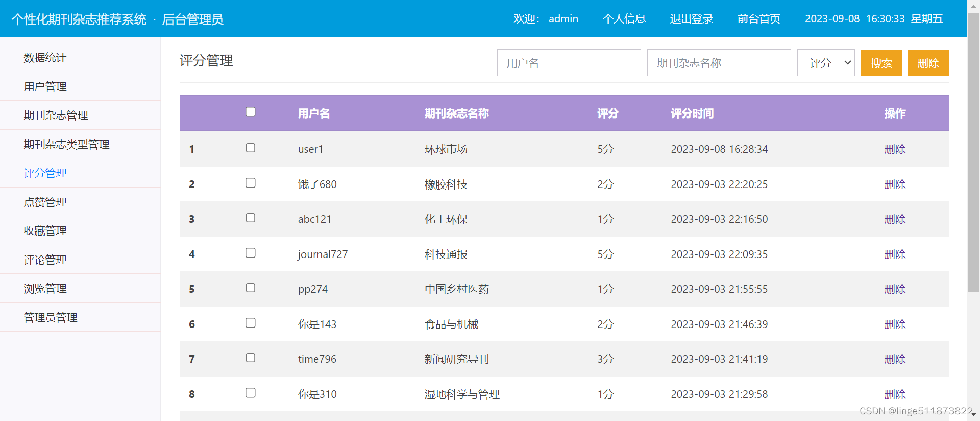Select the checkbox for abc121 row

coord(250,218)
